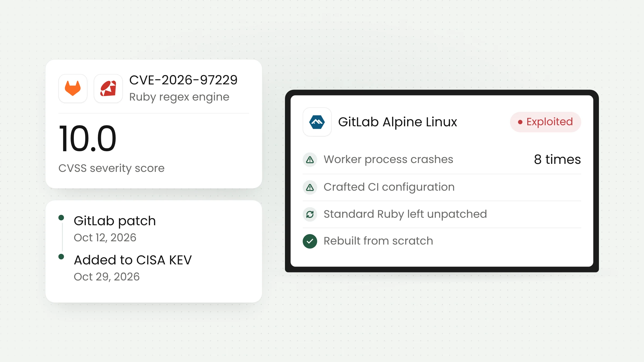Viewport: 644px width, 362px height.
Task: Click the Ruby gem logo icon
Action: (x=108, y=88)
